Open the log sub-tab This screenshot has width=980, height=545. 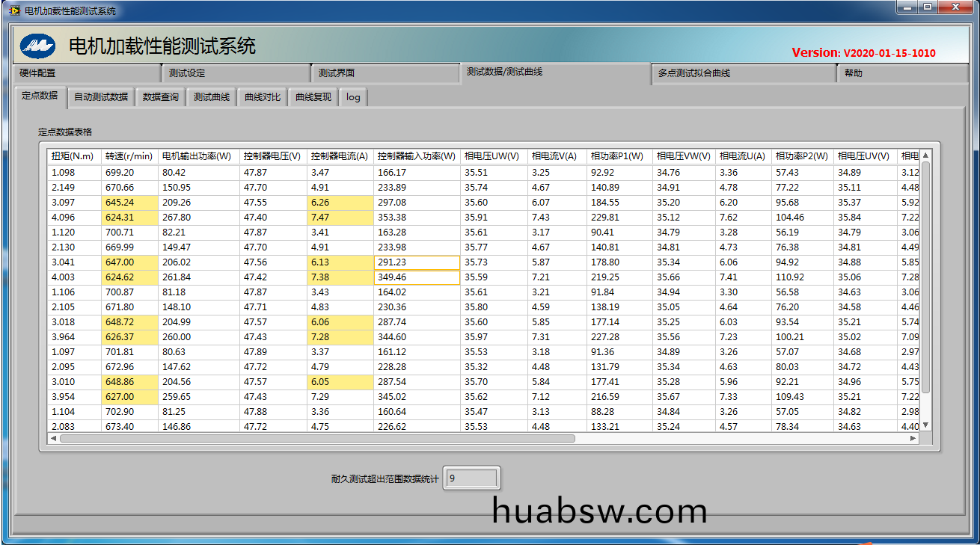click(x=353, y=97)
